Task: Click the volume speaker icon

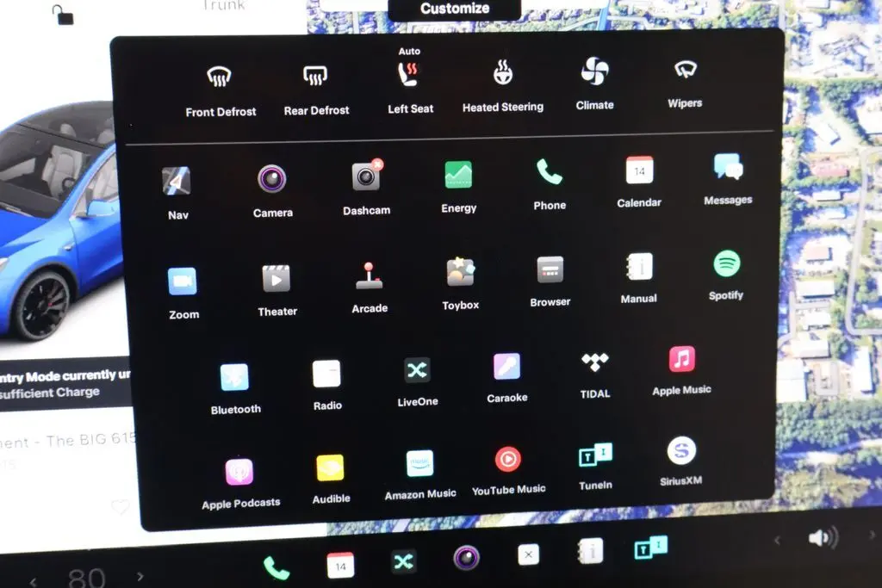Action: pyautogui.click(x=823, y=537)
